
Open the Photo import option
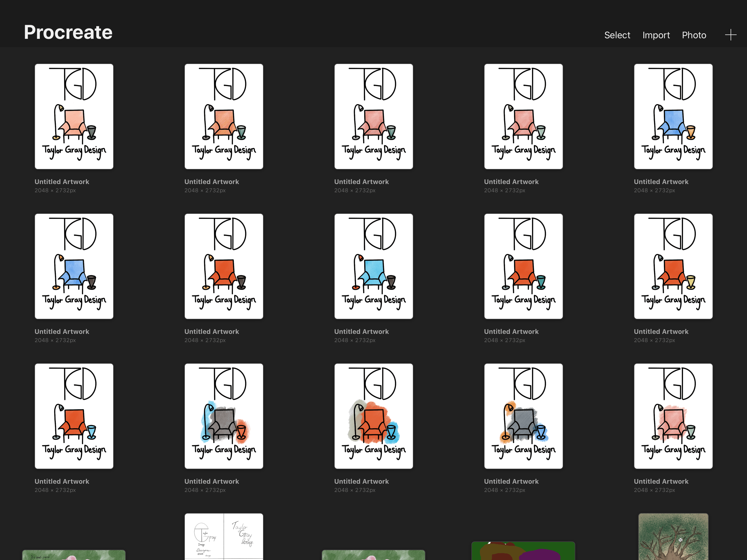tap(694, 35)
